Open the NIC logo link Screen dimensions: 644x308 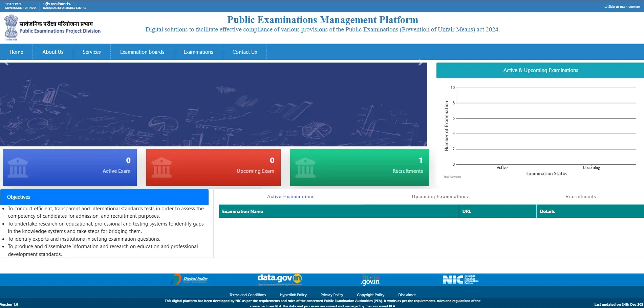tap(460, 280)
